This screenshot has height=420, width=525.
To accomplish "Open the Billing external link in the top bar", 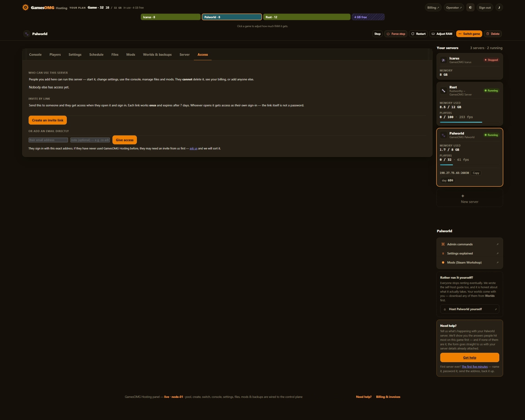I will point(433,8).
